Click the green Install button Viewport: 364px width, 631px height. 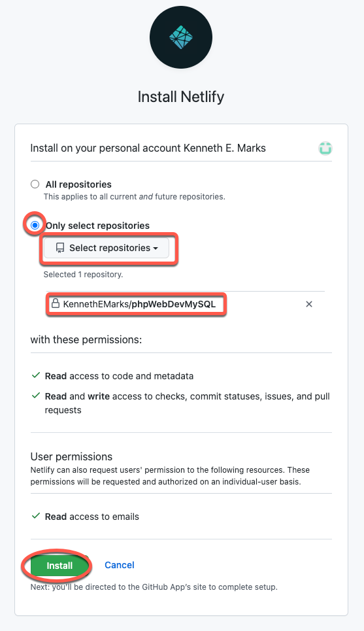(x=59, y=566)
